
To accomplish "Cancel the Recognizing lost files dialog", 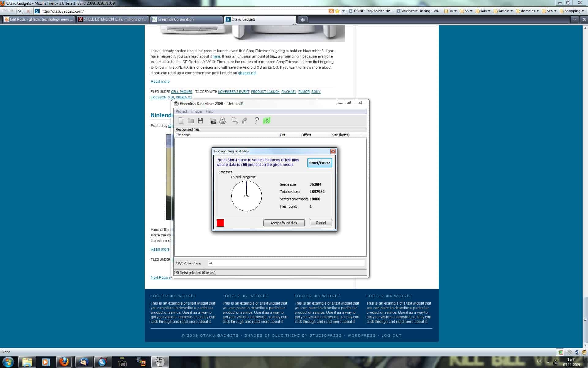I will (x=321, y=223).
